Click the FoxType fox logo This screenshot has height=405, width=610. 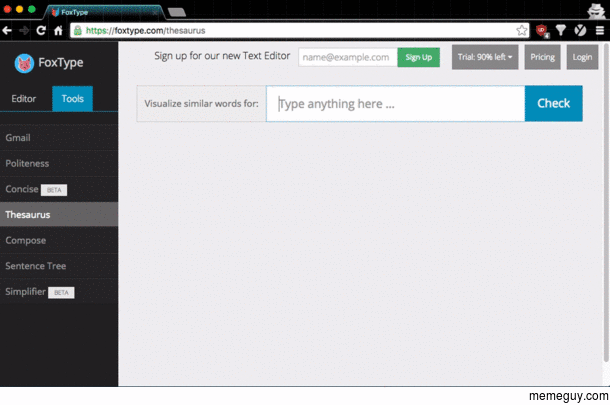pos(24,63)
